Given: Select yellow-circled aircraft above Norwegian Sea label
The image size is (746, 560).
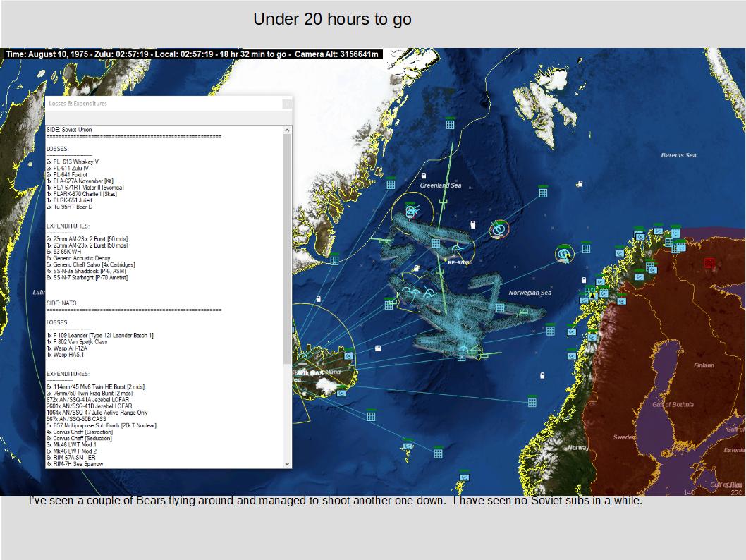Looking at the screenshot, I should pyautogui.click(x=564, y=254).
